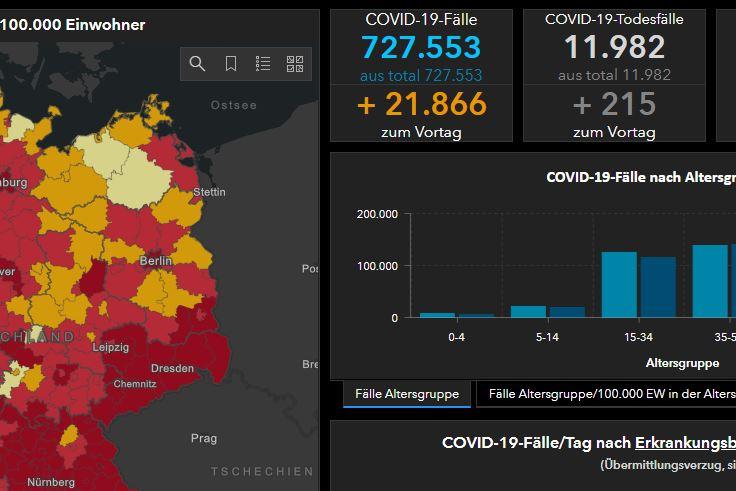Click the 727.553 COVID-19-Fälle count

(421, 47)
